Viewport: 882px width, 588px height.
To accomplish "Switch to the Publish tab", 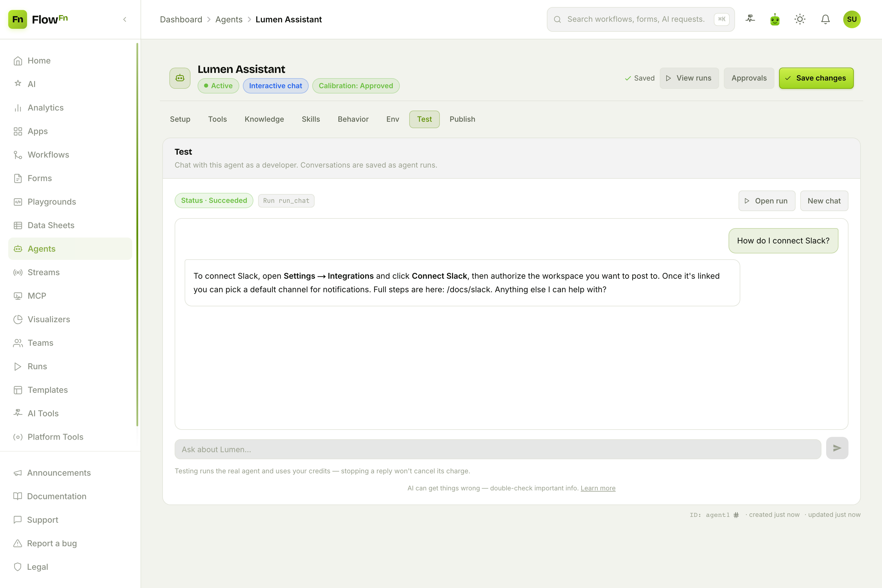I will click(462, 119).
